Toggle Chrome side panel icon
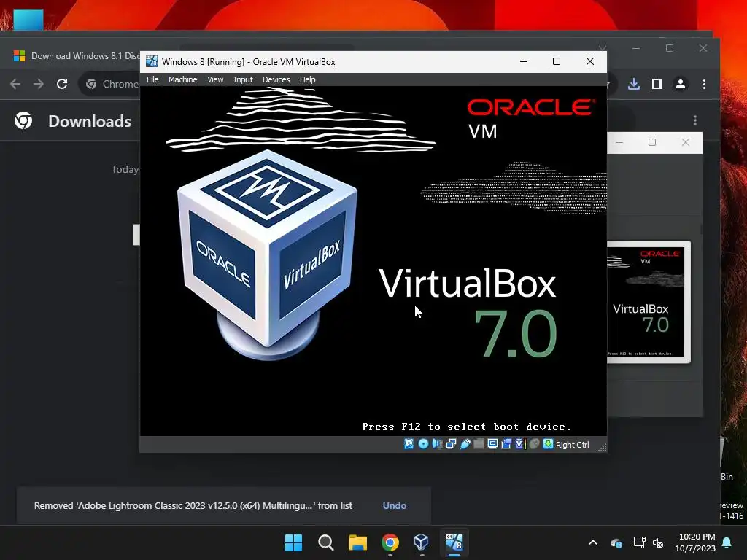 pos(657,85)
